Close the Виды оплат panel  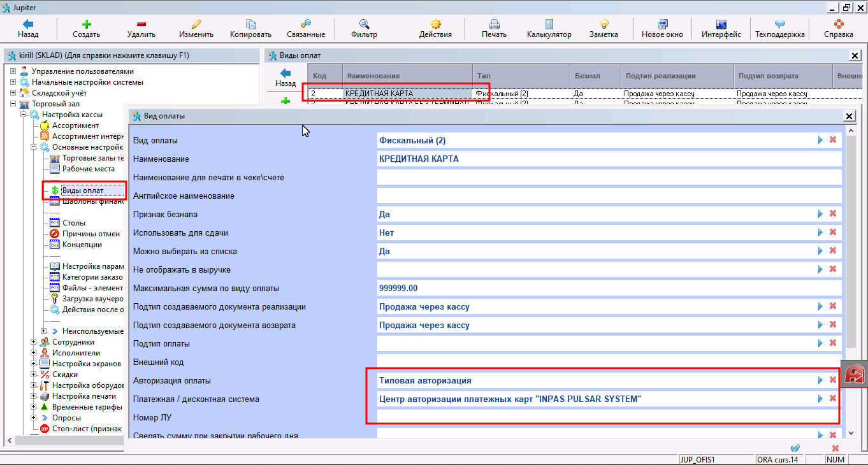pyautogui.click(x=855, y=56)
